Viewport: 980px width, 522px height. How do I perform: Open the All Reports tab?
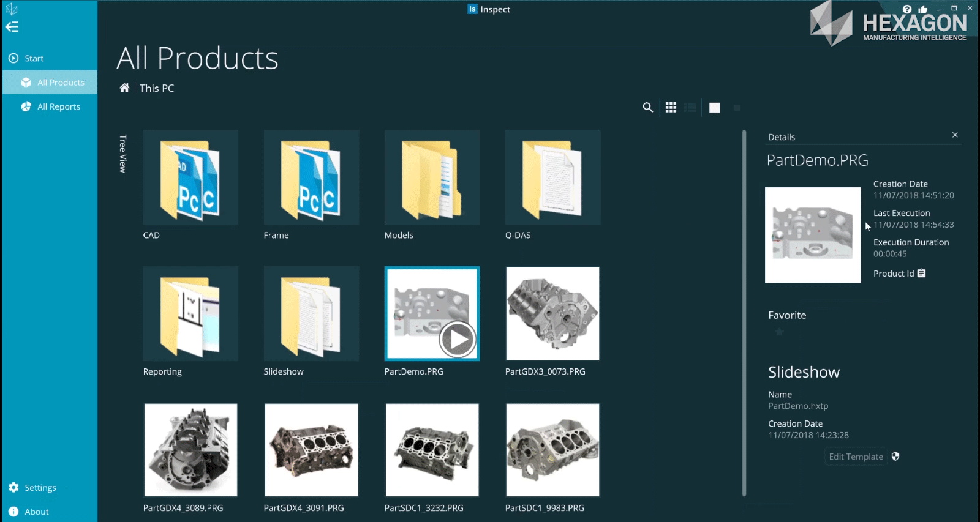point(58,106)
